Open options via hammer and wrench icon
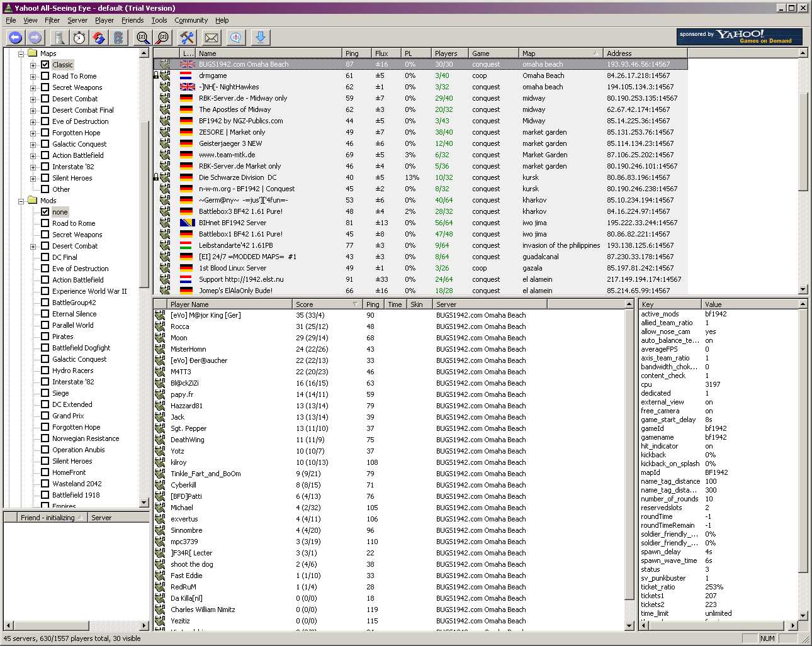This screenshot has width=812, height=646. pyautogui.click(x=187, y=38)
